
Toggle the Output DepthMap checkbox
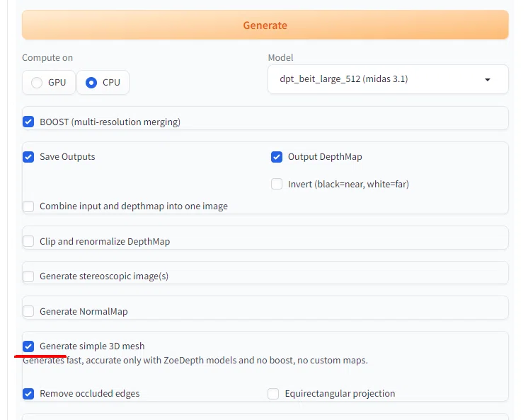pos(277,157)
